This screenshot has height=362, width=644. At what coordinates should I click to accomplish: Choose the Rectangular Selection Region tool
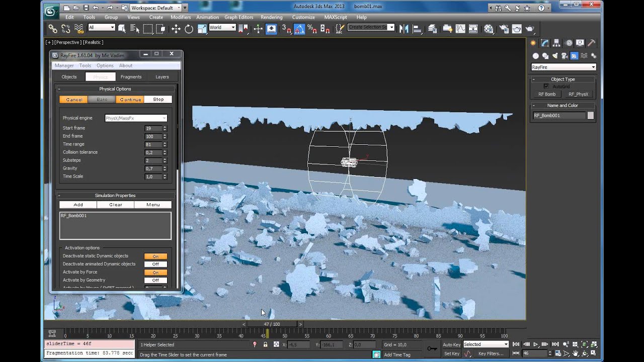tap(148, 29)
